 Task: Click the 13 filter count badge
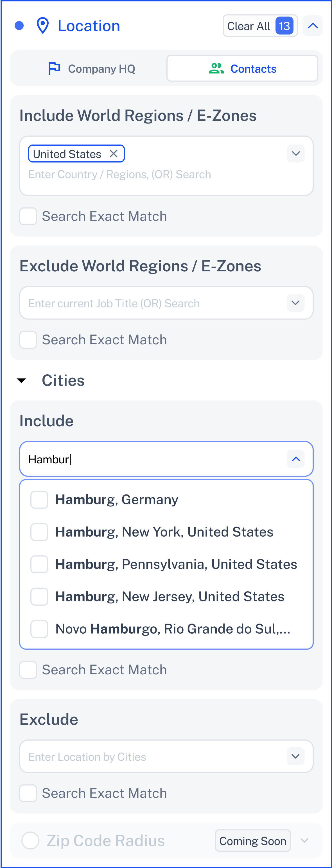point(284,26)
